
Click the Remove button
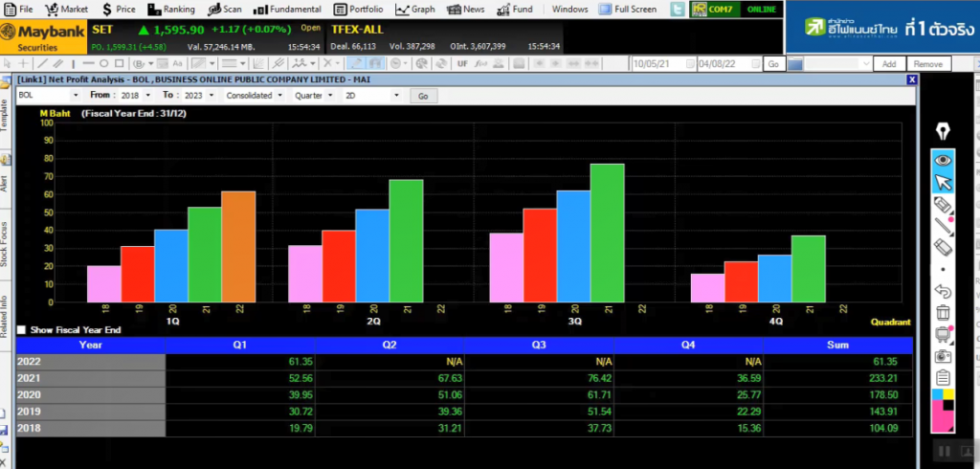[928, 63]
